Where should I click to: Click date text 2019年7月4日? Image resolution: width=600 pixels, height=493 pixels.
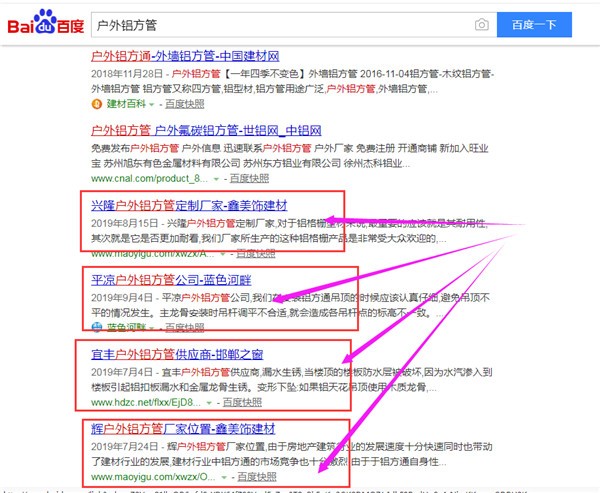[122, 372]
